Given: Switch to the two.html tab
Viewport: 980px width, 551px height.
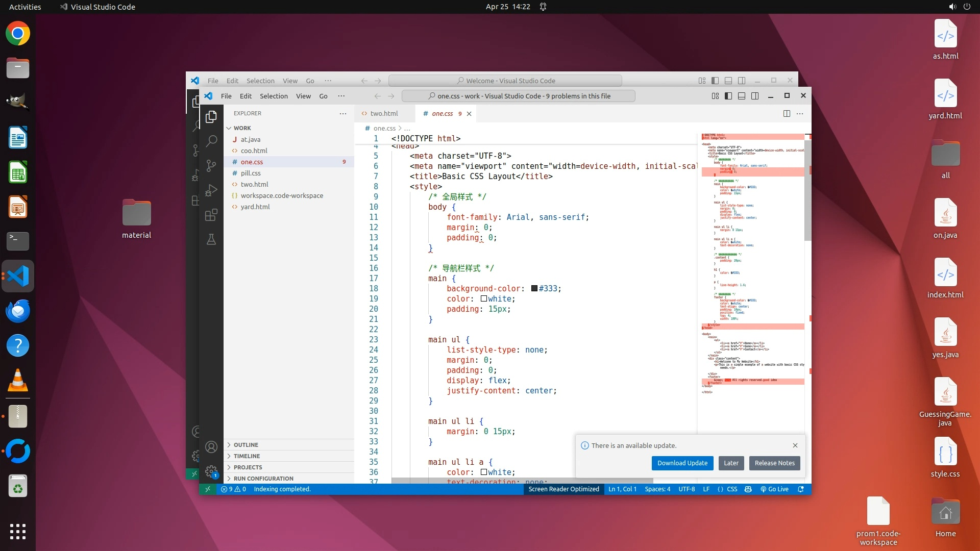Looking at the screenshot, I should (x=383, y=113).
